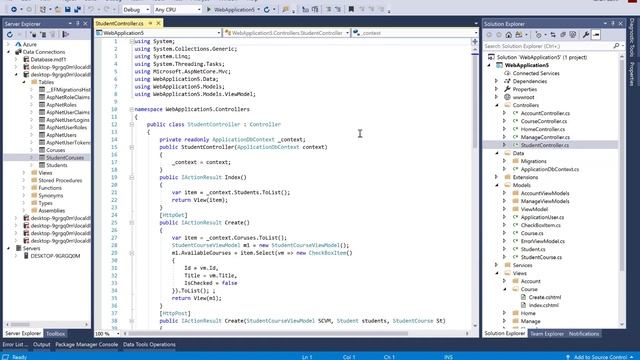This screenshot has width=640, height=360.
Task: Click the browser Refresh icon in toolbar
Action: click(267, 9)
